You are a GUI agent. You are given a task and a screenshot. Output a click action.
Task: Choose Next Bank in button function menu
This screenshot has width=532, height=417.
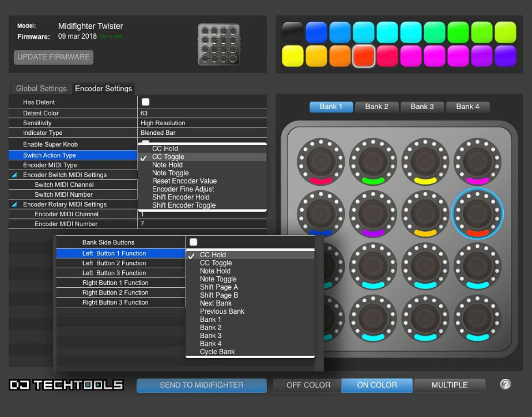click(250, 303)
